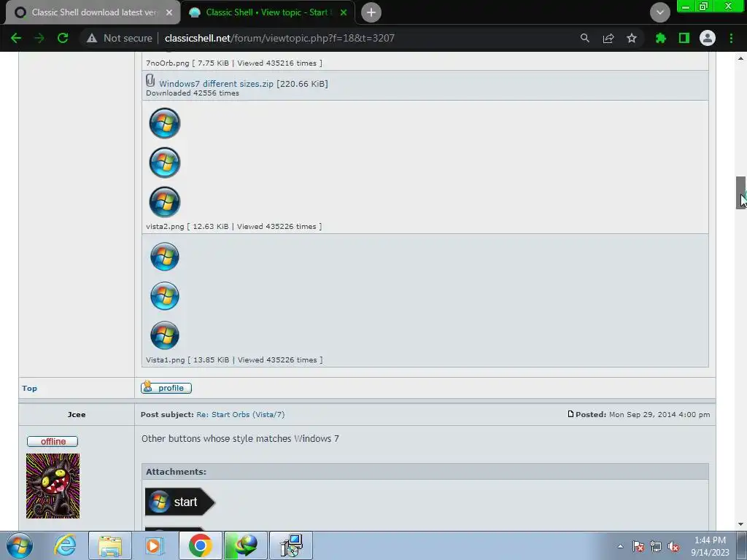Click the Vista1.png orb image
This screenshot has width=747, height=560.
tap(165, 296)
